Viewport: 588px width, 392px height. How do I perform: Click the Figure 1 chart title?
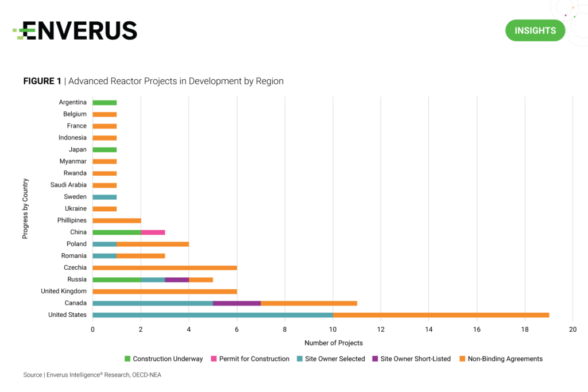click(x=153, y=81)
